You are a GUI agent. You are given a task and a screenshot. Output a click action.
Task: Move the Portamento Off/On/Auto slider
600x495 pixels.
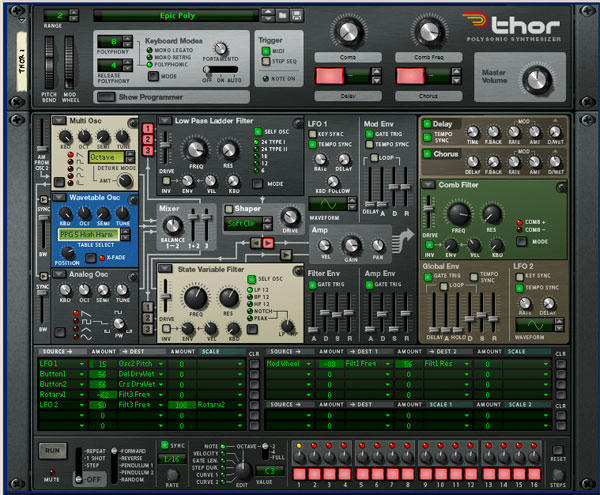coord(220,70)
